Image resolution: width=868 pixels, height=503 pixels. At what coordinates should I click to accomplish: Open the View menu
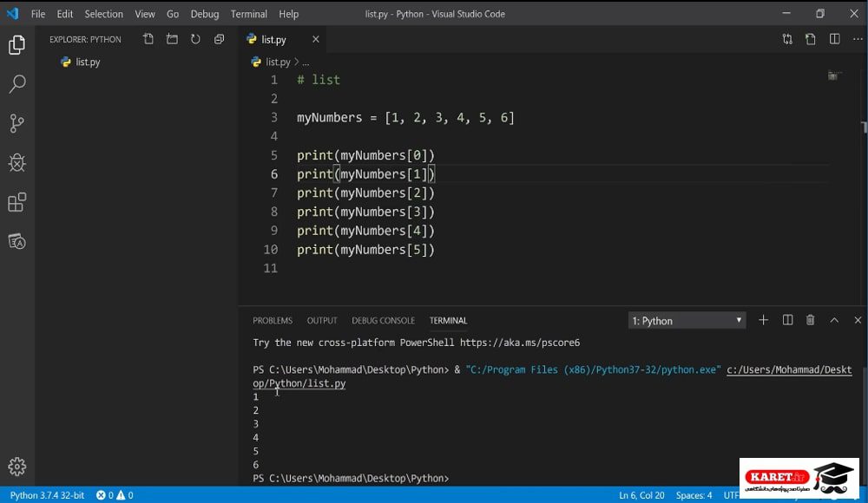coord(145,14)
